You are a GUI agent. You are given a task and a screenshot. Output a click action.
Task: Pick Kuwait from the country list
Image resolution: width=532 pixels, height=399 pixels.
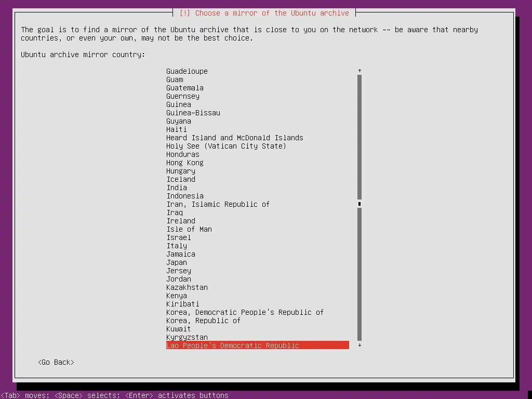tap(179, 329)
